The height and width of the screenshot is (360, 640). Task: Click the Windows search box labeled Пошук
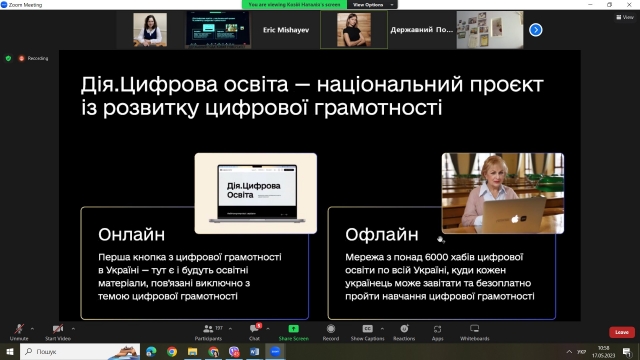pyautogui.click(x=80, y=351)
